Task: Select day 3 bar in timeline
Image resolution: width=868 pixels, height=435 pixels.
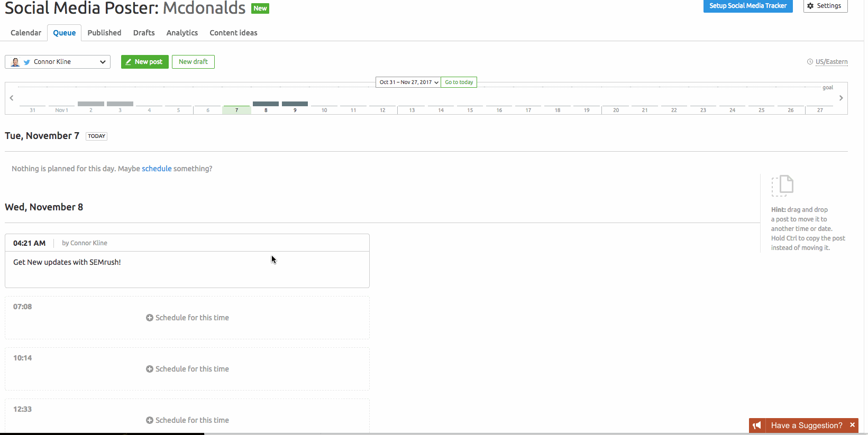Action: coord(120,104)
